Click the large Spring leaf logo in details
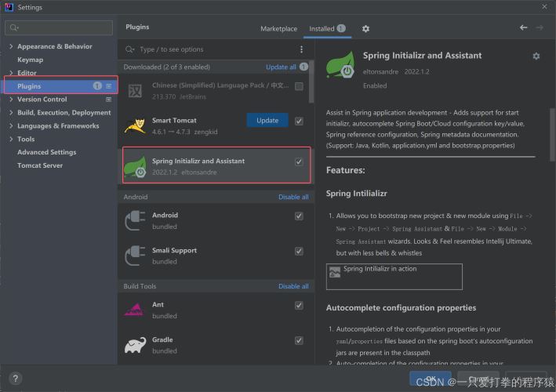 click(340, 65)
